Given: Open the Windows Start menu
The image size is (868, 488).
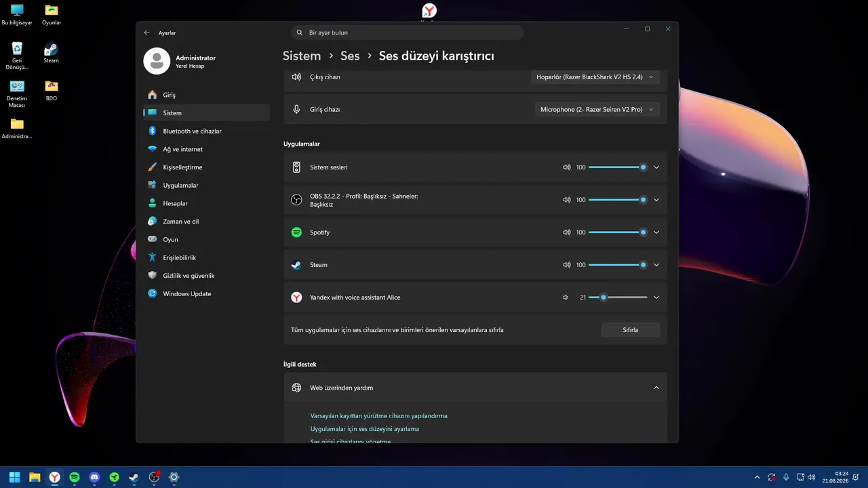Looking at the screenshot, I should [x=14, y=477].
